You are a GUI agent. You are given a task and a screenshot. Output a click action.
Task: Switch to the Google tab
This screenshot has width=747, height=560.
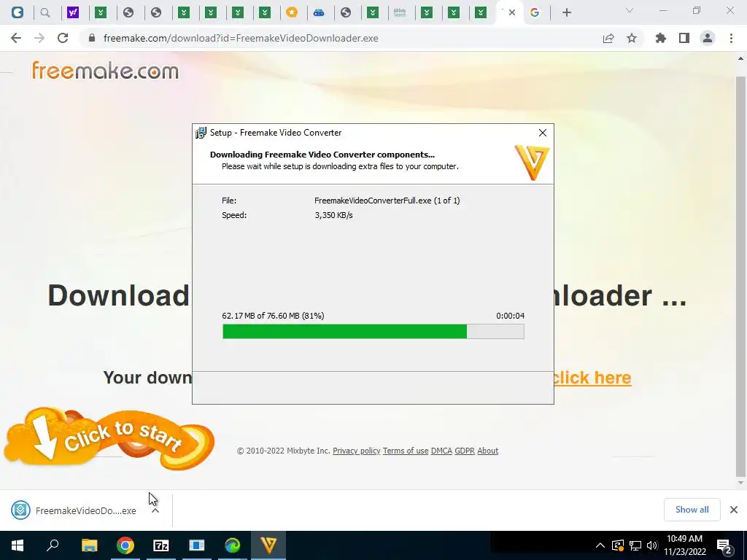(x=535, y=12)
